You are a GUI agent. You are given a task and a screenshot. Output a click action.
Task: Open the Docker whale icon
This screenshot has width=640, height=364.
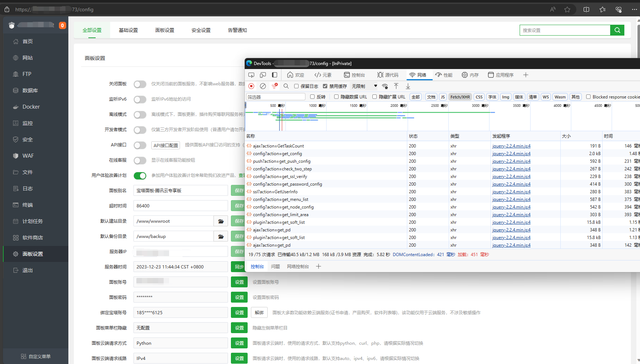point(16,107)
